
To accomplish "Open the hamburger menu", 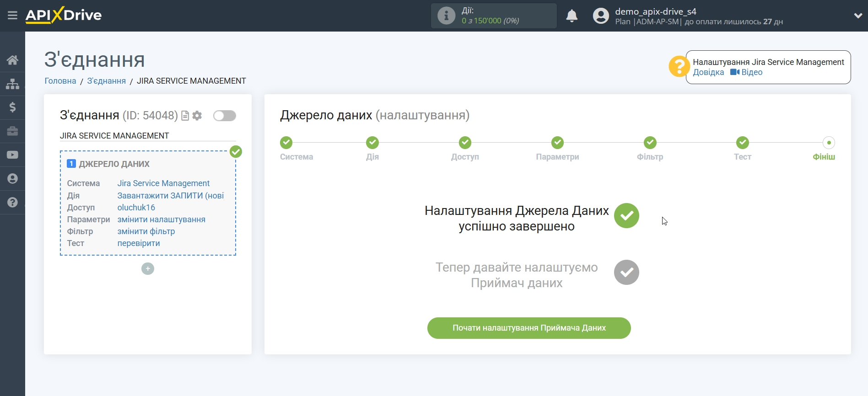I will 12,16.
